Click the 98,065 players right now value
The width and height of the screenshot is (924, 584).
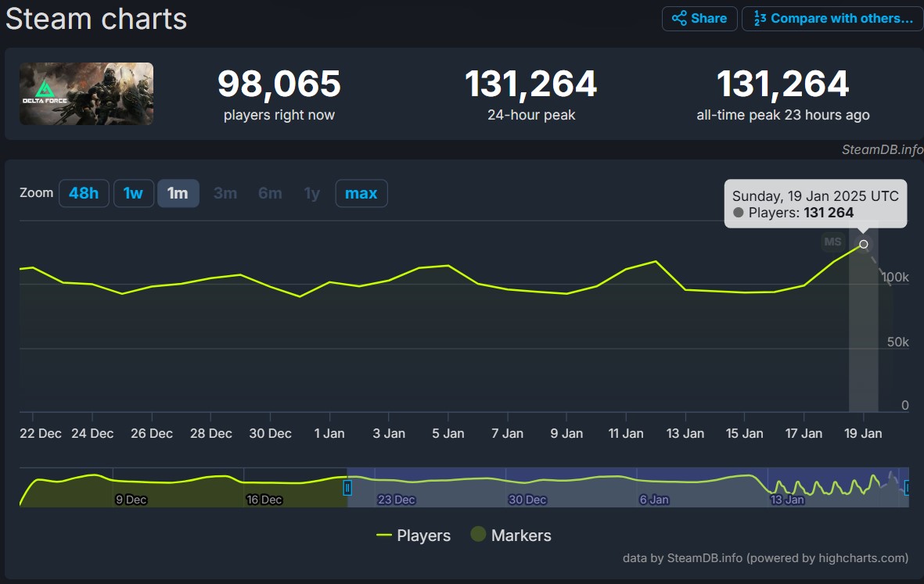[x=279, y=84]
